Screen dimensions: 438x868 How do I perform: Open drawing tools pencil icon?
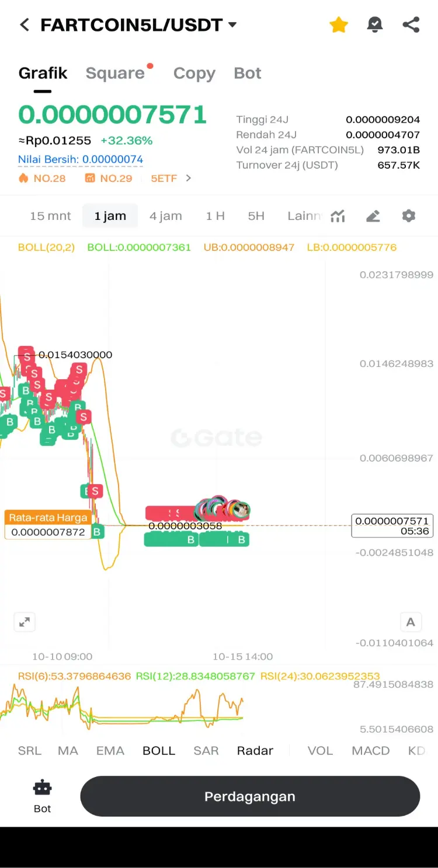373,216
